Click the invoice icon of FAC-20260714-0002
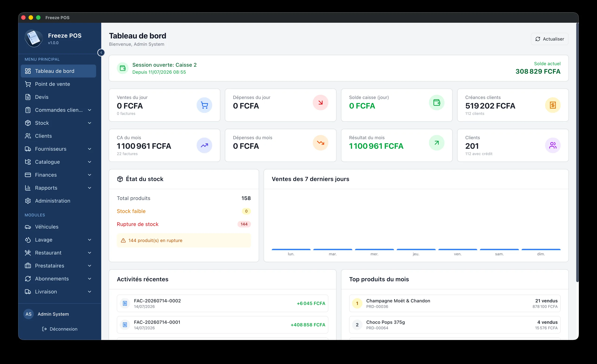The height and width of the screenshot is (364, 597). click(x=125, y=303)
